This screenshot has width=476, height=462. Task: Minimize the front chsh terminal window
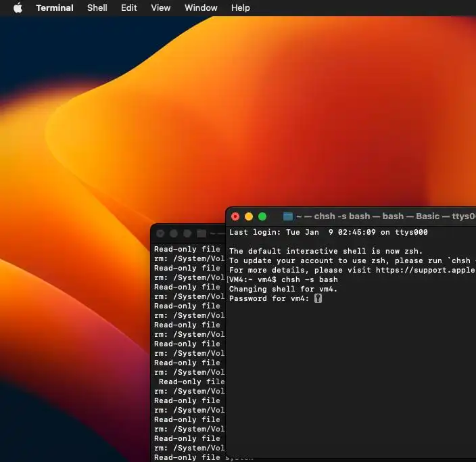(x=249, y=216)
